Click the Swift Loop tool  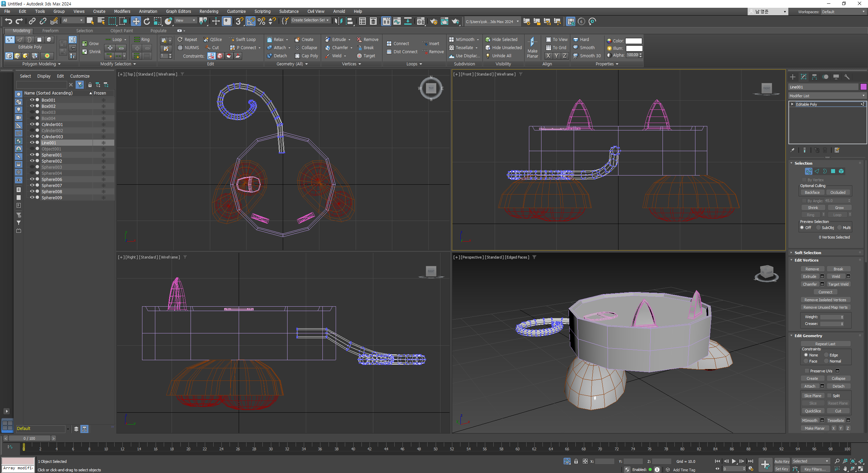pyautogui.click(x=242, y=40)
